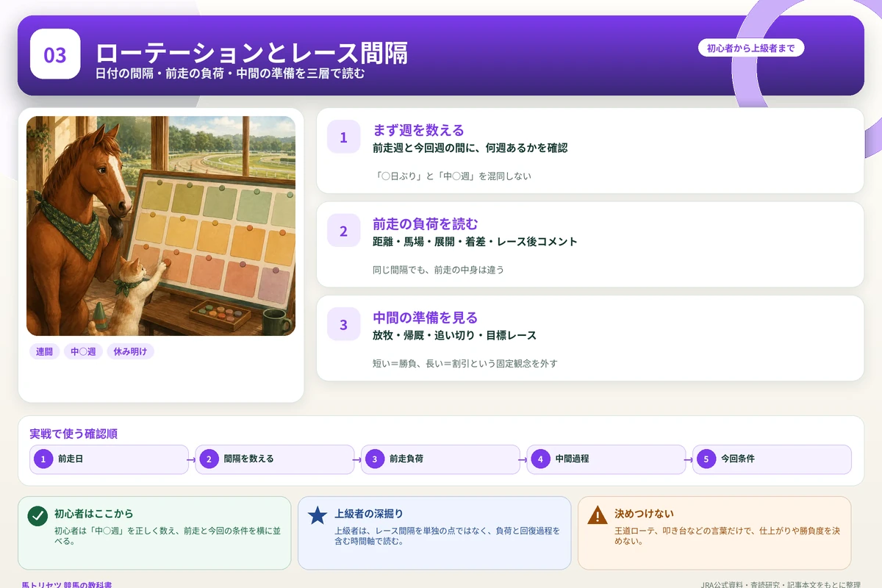This screenshot has height=588, width=882.
Task: Click the circle 4 badge in 中間過程 step
Action: [x=540, y=459]
